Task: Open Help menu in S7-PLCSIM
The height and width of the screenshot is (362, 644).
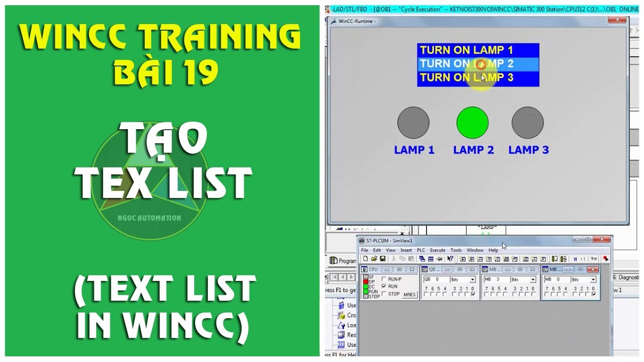Action: tap(493, 250)
